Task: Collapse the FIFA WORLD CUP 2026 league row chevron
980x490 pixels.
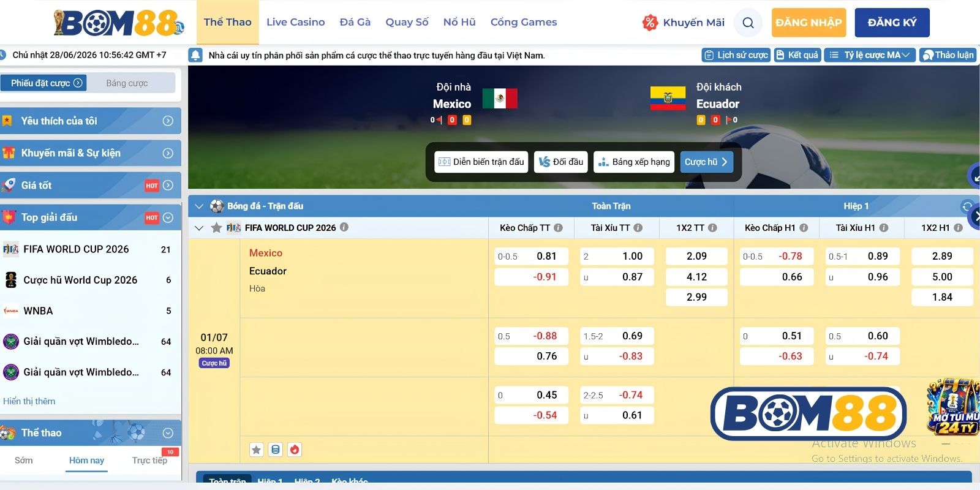Action: click(x=198, y=228)
